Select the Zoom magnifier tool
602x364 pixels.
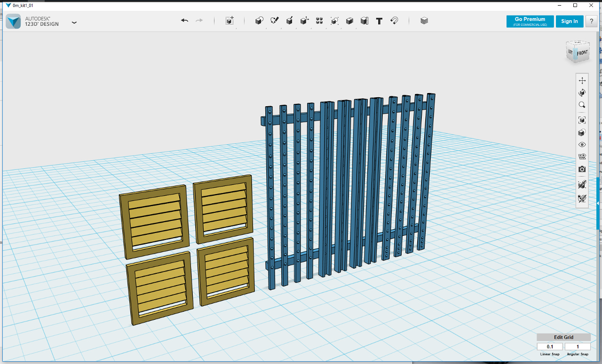point(582,105)
